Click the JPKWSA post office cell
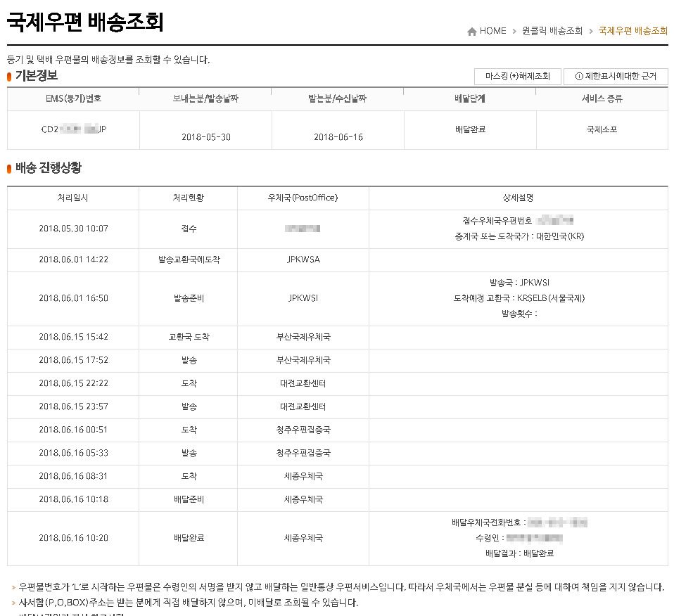This screenshot has height=616, width=674. [303, 260]
